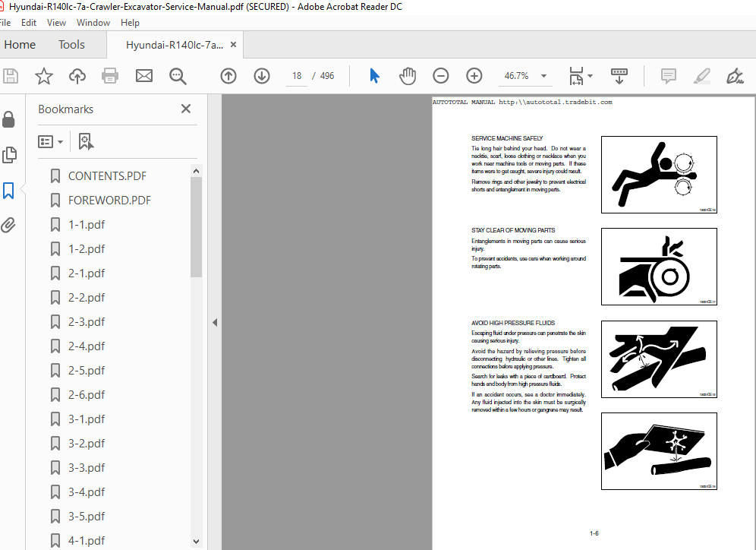The height and width of the screenshot is (550, 756).
Task: Open the File menu
Action: pos(5,23)
